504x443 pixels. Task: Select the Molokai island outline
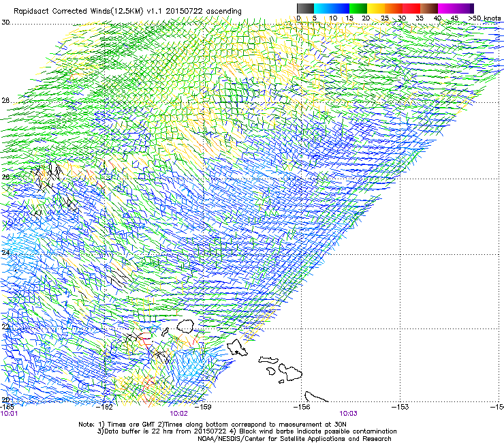268,360
